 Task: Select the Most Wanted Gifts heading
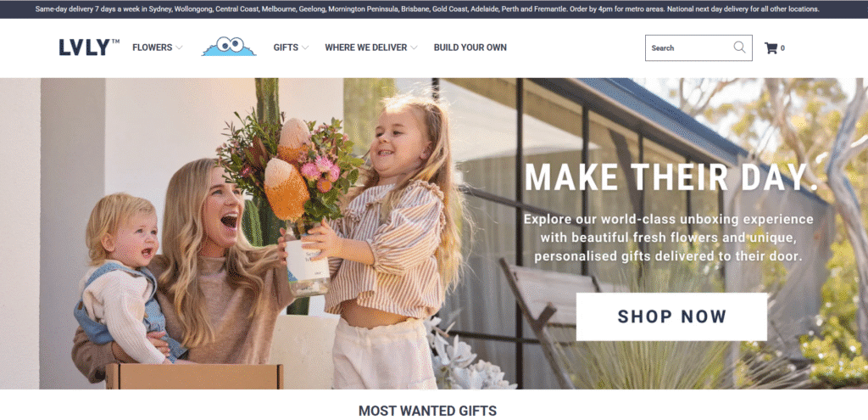point(427,412)
